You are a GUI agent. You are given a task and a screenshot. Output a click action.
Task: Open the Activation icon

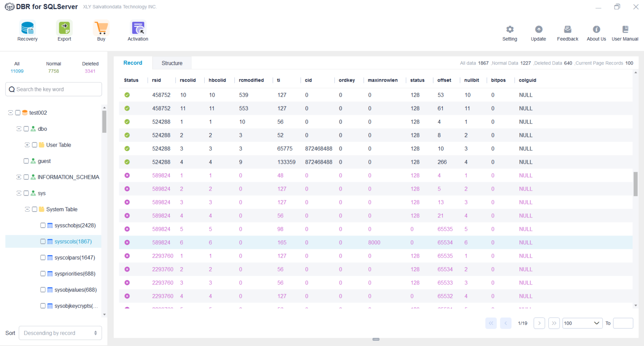pyautogui.click(x=138, y=30)
